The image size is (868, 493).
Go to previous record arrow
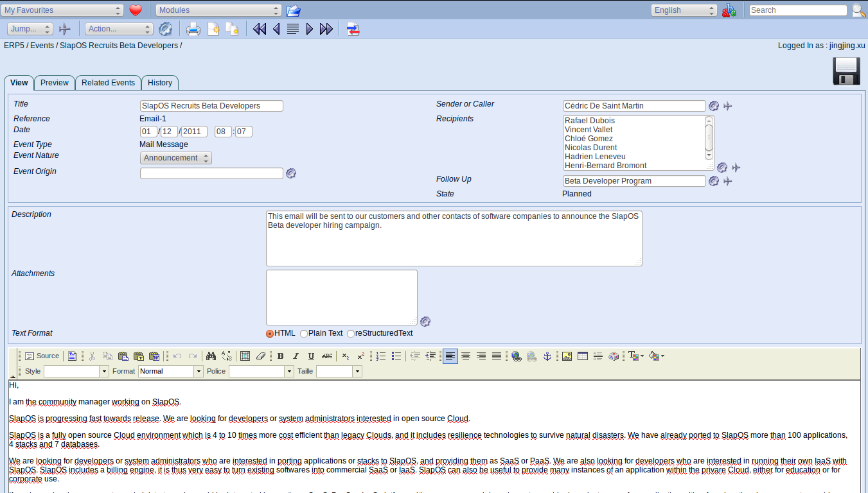click(276, 29)
